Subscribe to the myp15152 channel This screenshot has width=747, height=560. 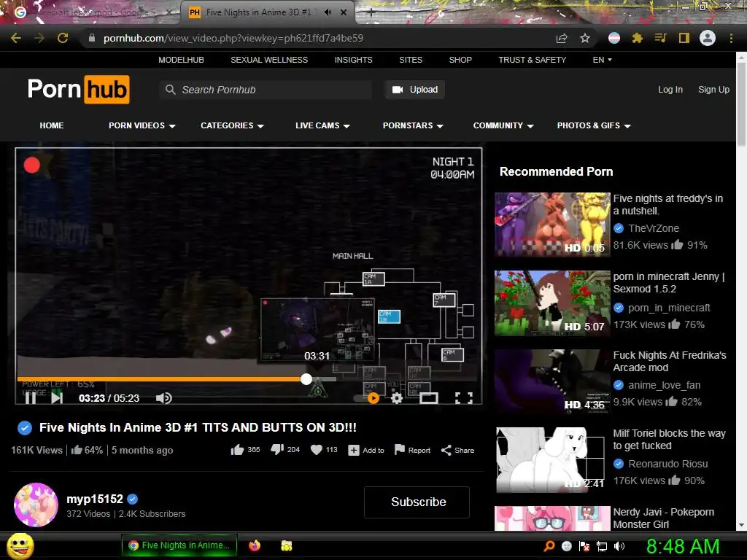pos(417,502)
